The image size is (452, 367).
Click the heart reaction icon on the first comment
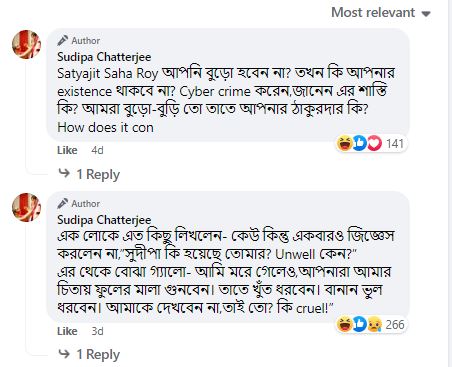click(x=375, y=143)
